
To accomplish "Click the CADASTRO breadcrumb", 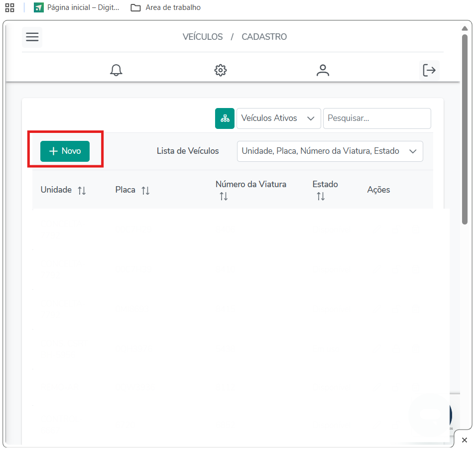I will (x=264, y=37).
